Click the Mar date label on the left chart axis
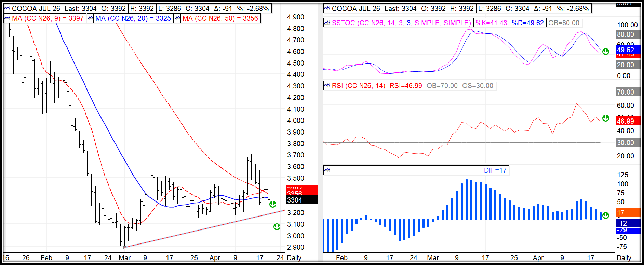This screenshot has height=265, width=644. 124,258
